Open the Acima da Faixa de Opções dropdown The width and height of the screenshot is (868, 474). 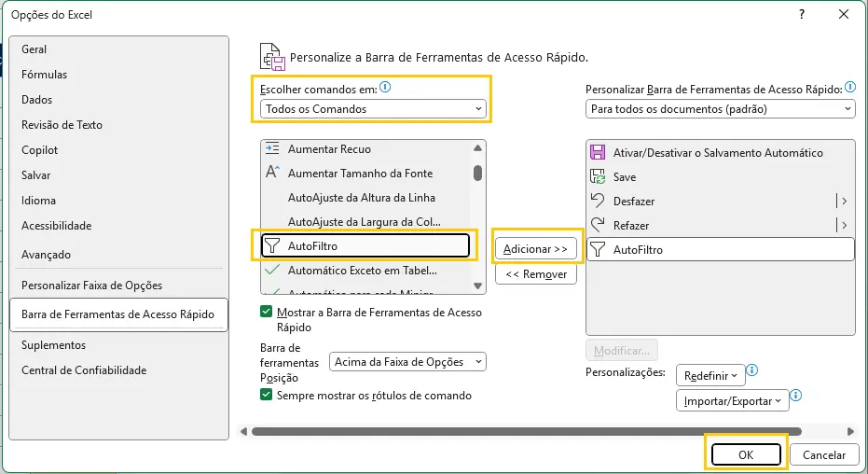pyautogui.click(x=408, y=362)
